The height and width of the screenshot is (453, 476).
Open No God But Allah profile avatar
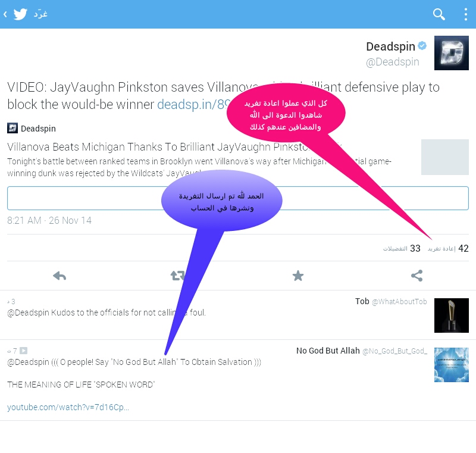(451, 364)
